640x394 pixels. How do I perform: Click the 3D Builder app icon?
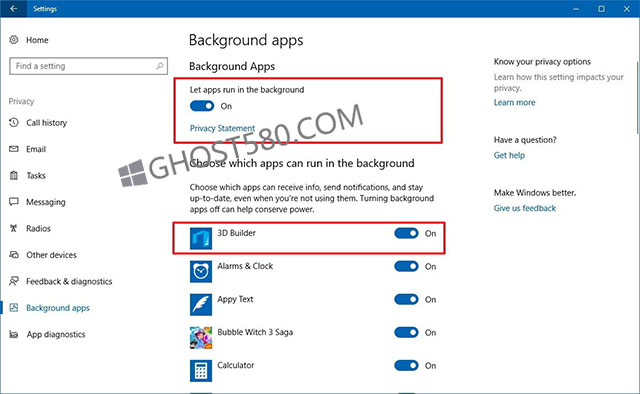point(201,238)
